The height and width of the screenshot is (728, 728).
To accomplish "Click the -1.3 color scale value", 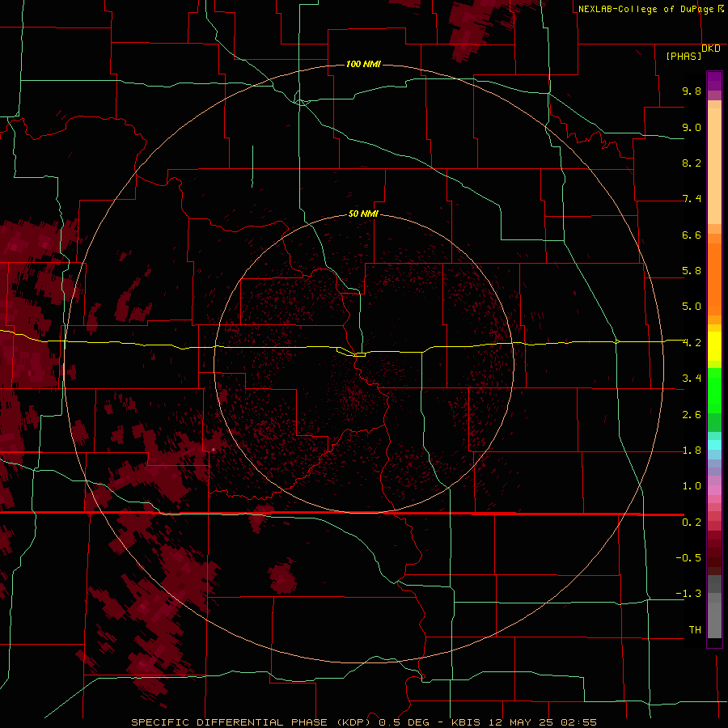I will click(x=688, y=594).
